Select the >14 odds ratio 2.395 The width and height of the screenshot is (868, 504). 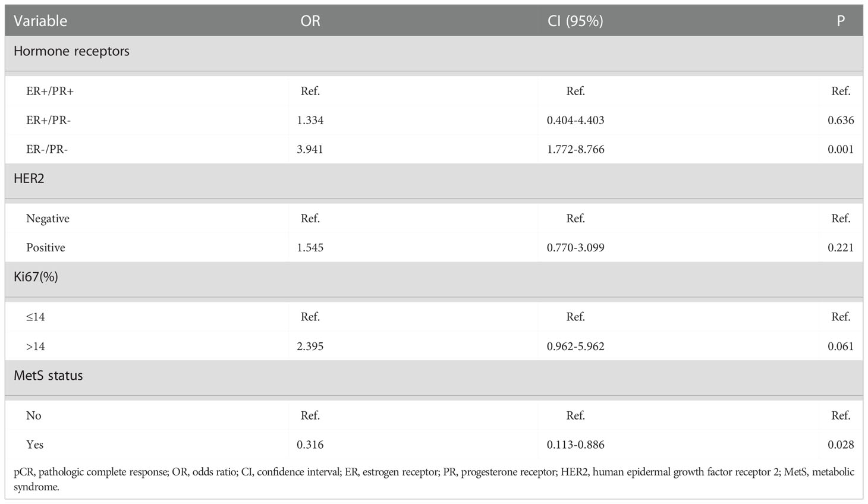(310, 346)
